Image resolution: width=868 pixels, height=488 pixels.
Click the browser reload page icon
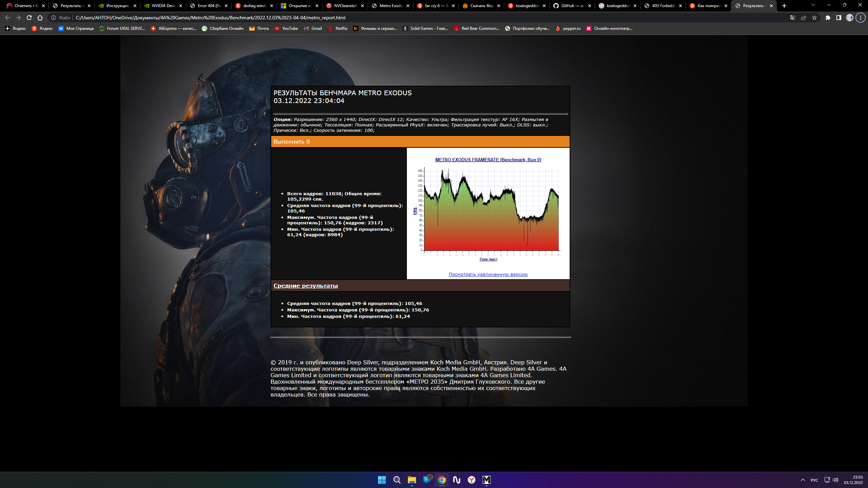[x=29, y=18]
